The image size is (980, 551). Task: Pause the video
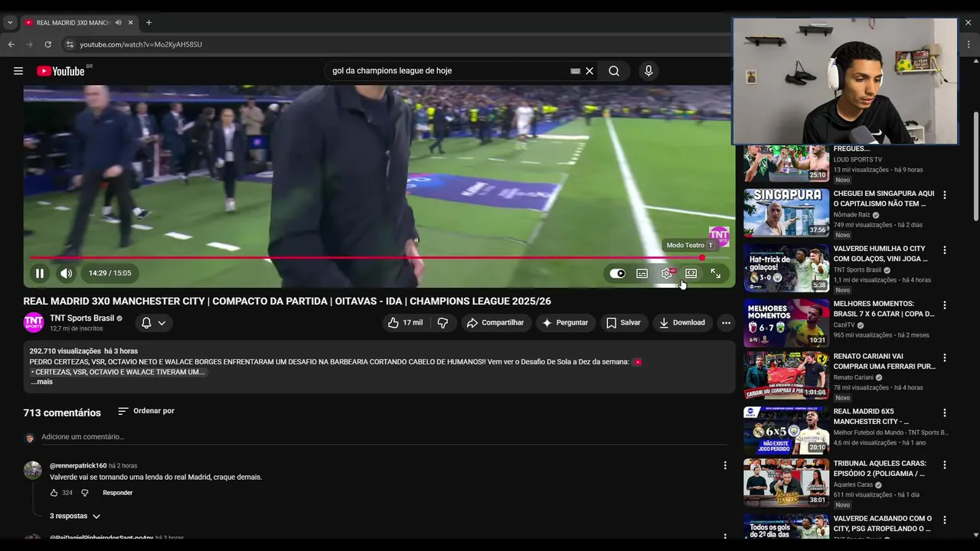pos(40,273)
